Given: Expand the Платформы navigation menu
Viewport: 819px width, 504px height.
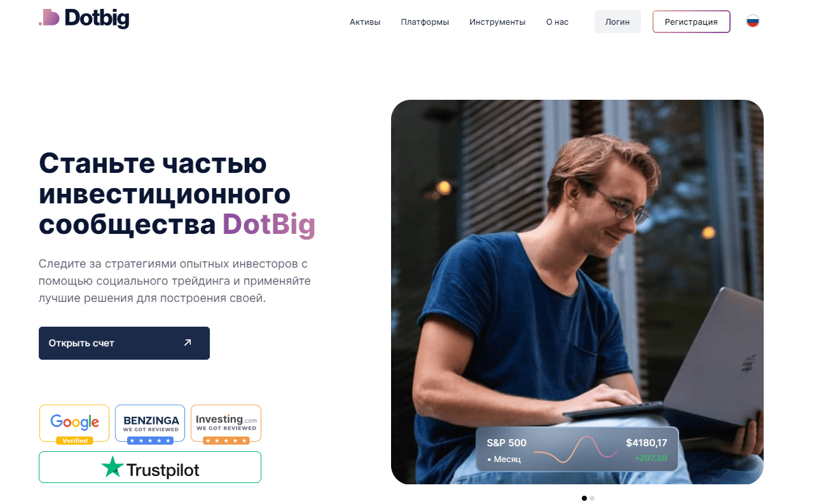Looking at the screenshot, I should point(425,22).
